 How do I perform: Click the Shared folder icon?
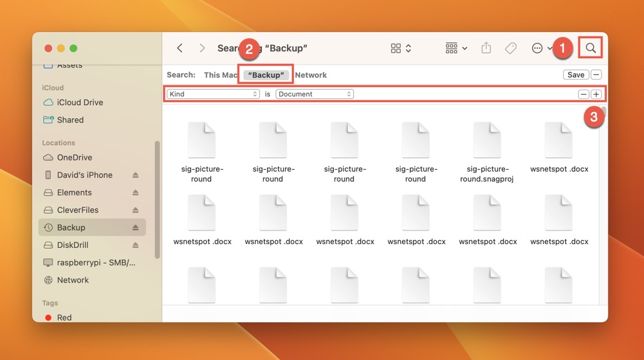pos(48,120)
